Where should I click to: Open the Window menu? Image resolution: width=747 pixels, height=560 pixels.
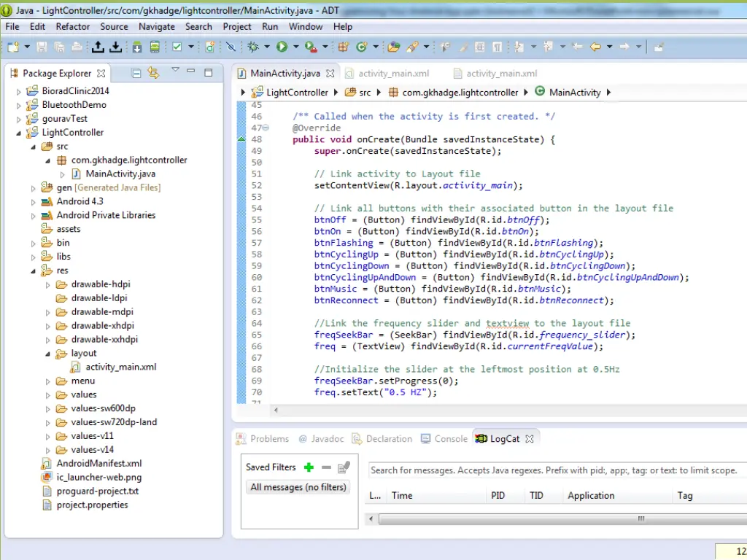306,27
